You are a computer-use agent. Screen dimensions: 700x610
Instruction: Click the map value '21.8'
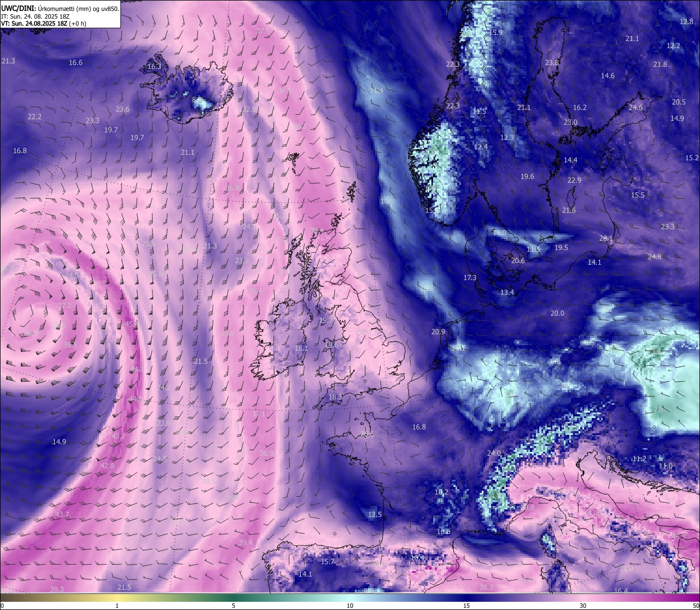point(660,65)
